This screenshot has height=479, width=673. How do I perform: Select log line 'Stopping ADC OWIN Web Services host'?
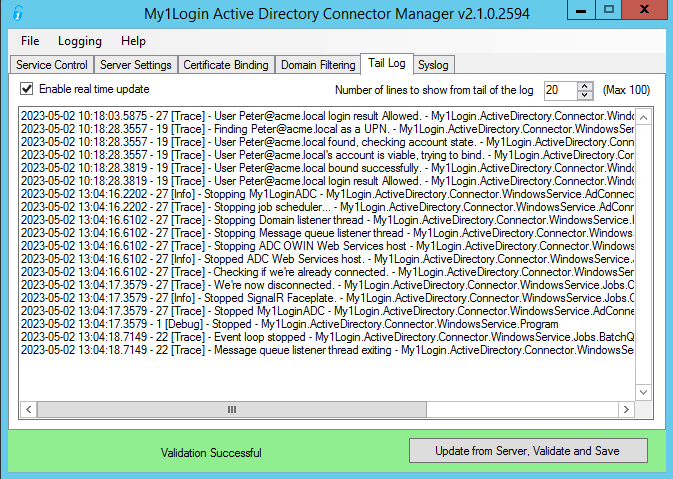pos(327,246)
